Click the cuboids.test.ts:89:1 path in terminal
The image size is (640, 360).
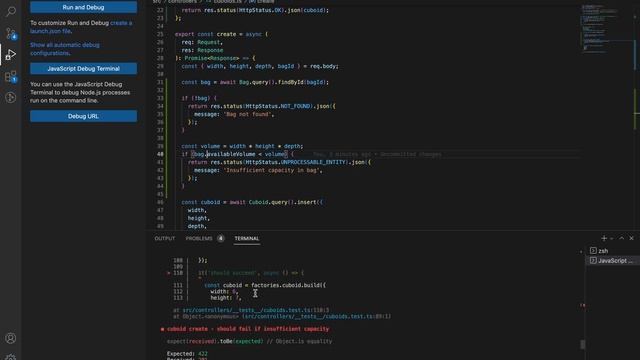point(316,316)
